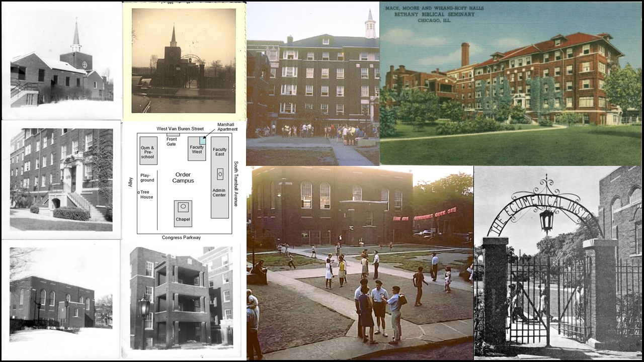The width and height of the screenshot is (644, 362).
Task: Click the 'West Van Buren Street' map label
Action: click(x=180, y=129)
